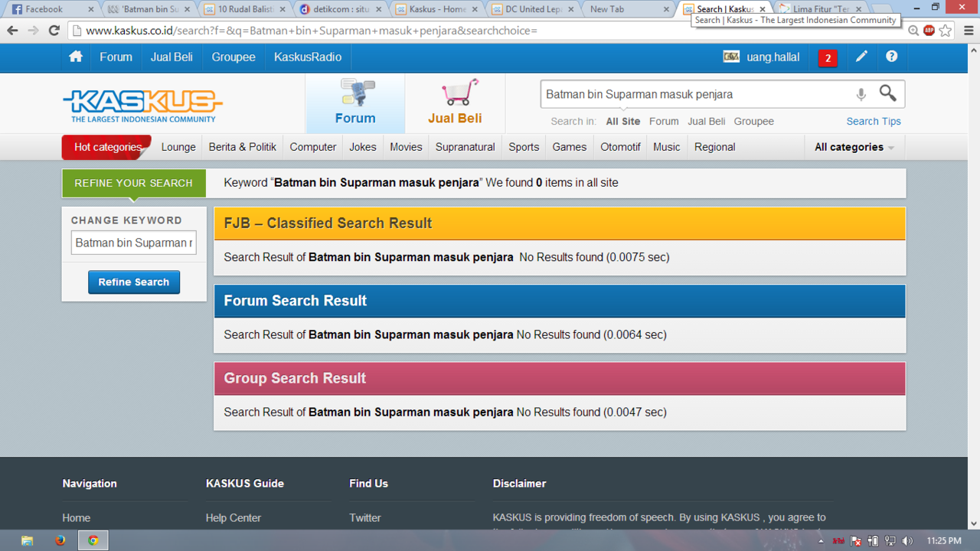Select the Forum icon tab
The image size is (980, 551).
[355, 103]
